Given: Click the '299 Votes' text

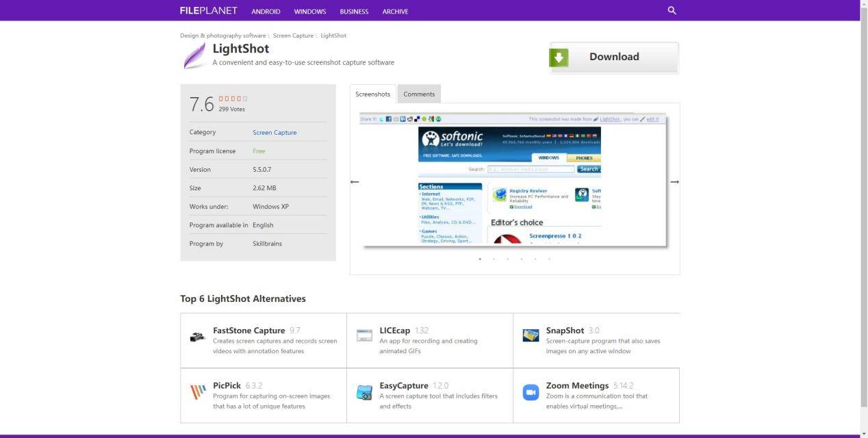Looking at the screenshot, I should pos(232,109).
